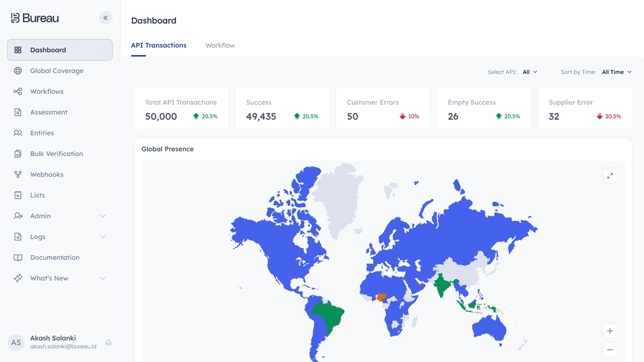Click the What's New sparkle icon
This screenshot has width=644, height=362.
(18, 278)
